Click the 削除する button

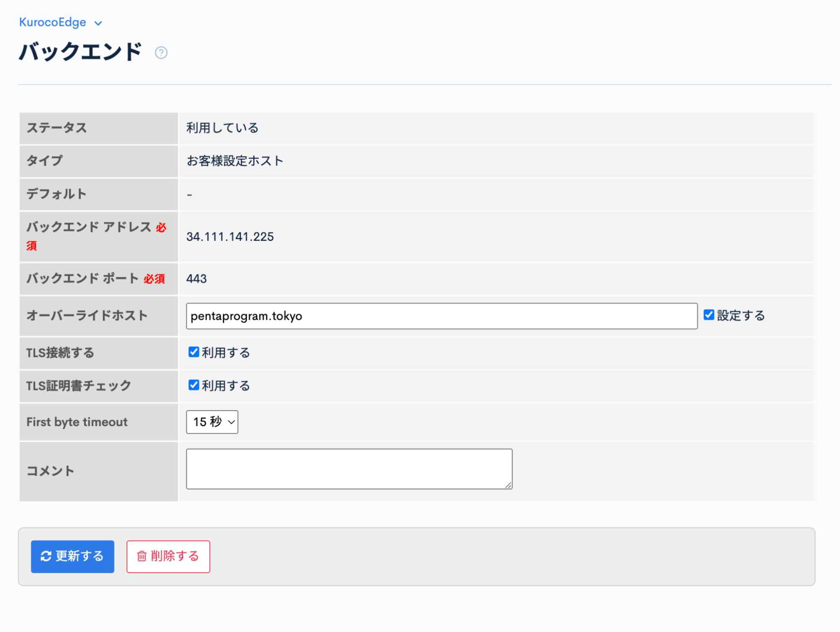[168, 556]
